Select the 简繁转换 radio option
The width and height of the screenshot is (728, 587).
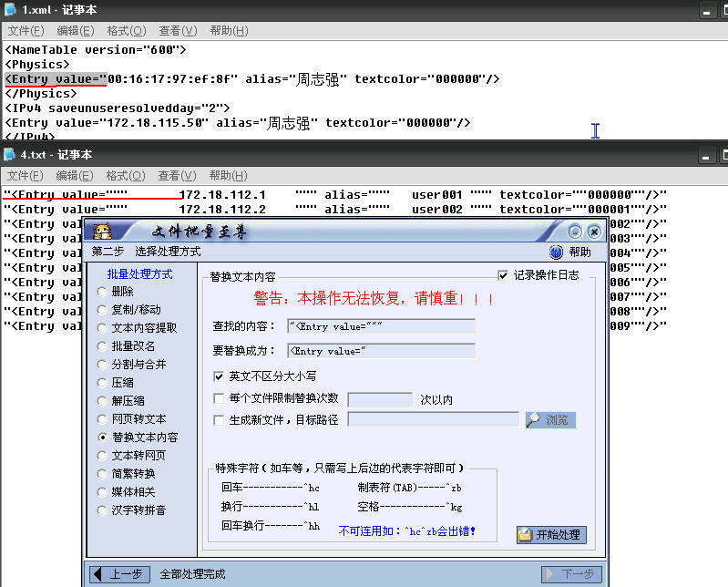click(x=102, y=474)
